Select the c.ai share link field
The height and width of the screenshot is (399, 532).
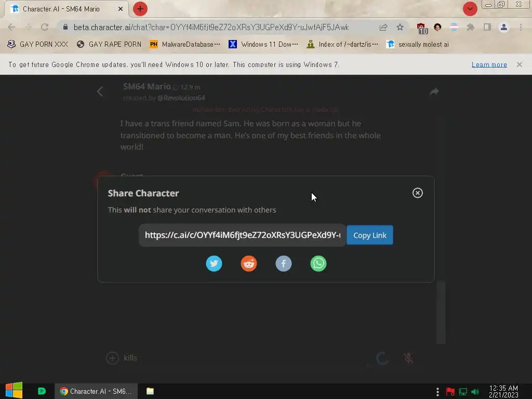pyautogui.click(x=243, y=235)
